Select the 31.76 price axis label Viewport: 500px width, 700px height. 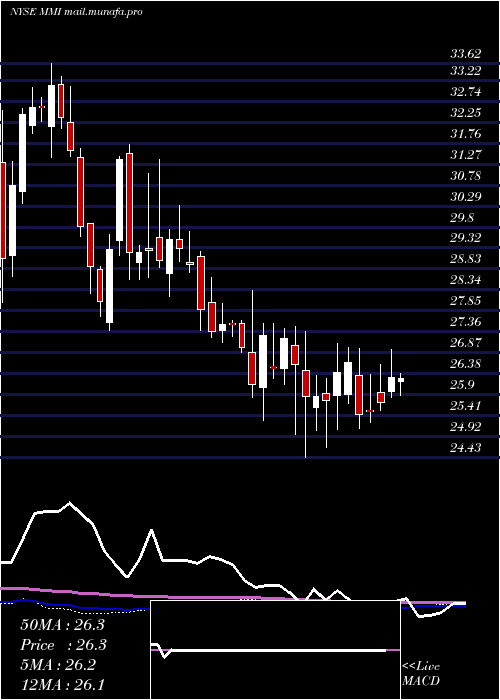point(466,134)
